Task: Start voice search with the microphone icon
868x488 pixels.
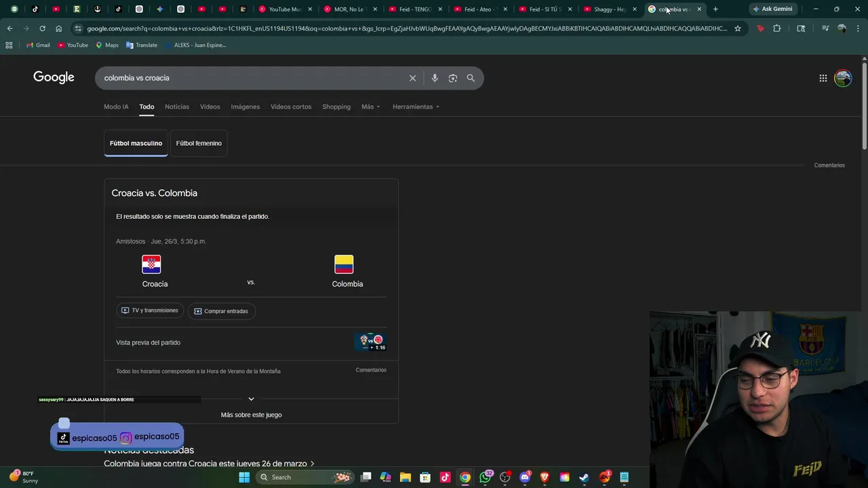Action: click(x=435, y=78)
